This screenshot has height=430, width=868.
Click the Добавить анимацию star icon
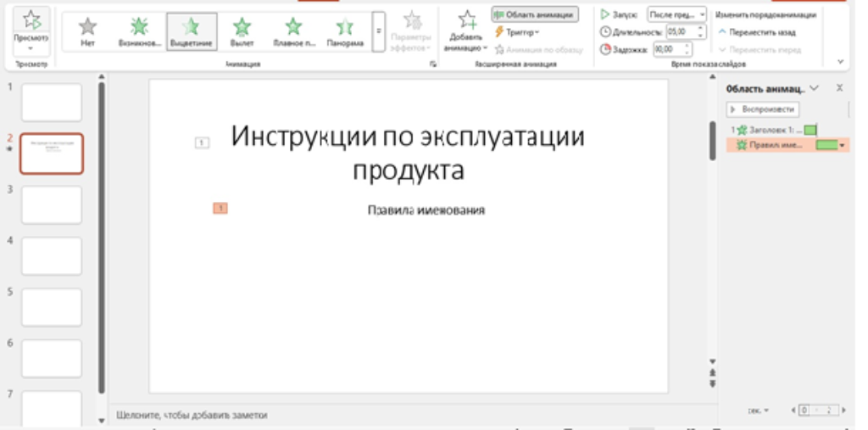coord(467,20)
